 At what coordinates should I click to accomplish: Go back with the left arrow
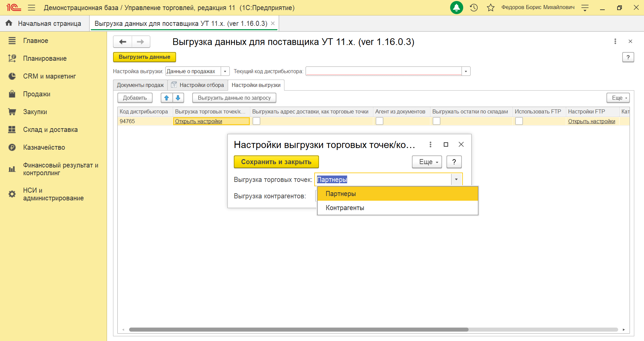123,42
